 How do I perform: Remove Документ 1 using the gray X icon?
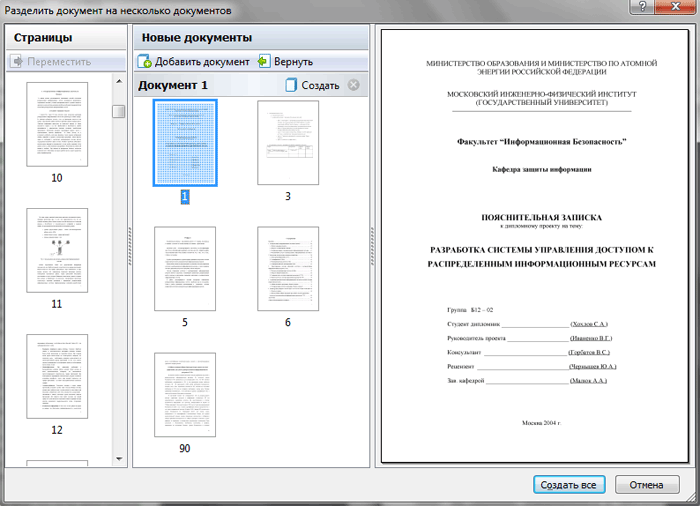[352, 86]
